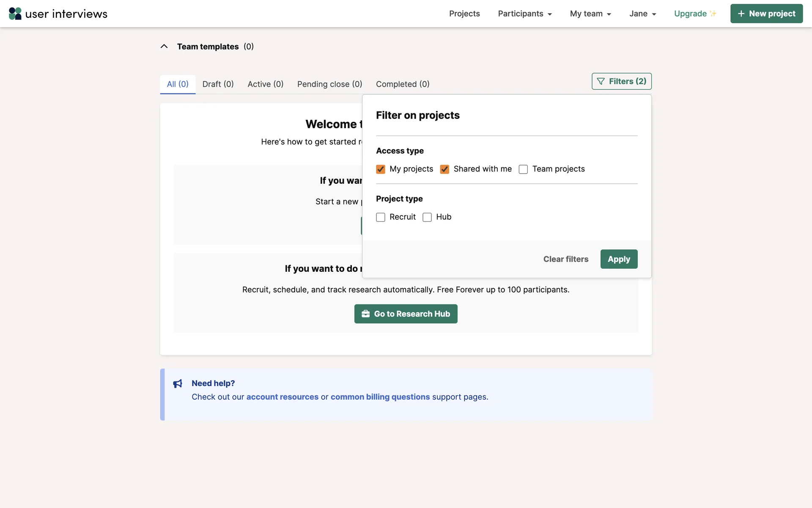Switch to the Draft (0) tab
Image resolution: width=812 pixels, height=508 pixels.
click(218, 84)
